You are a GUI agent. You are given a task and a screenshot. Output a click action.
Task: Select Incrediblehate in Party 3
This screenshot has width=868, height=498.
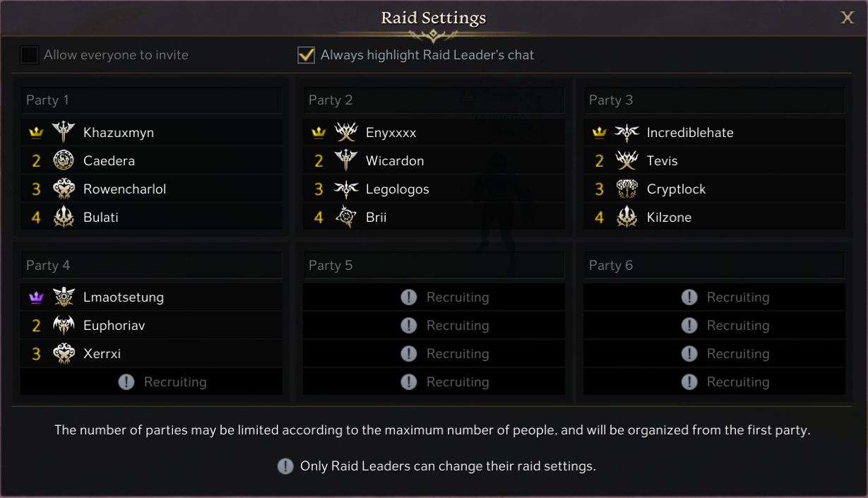click(689, 133)
